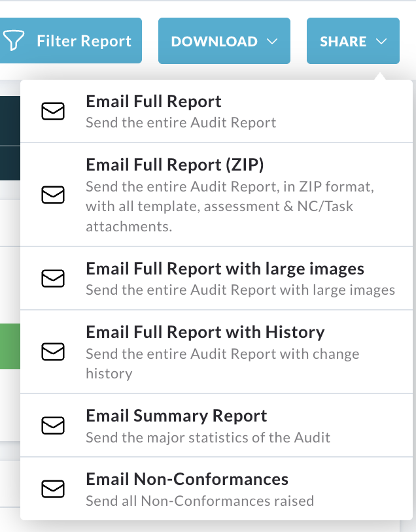
Task: Select Email Full Report with large images
Action: point(217,278)
